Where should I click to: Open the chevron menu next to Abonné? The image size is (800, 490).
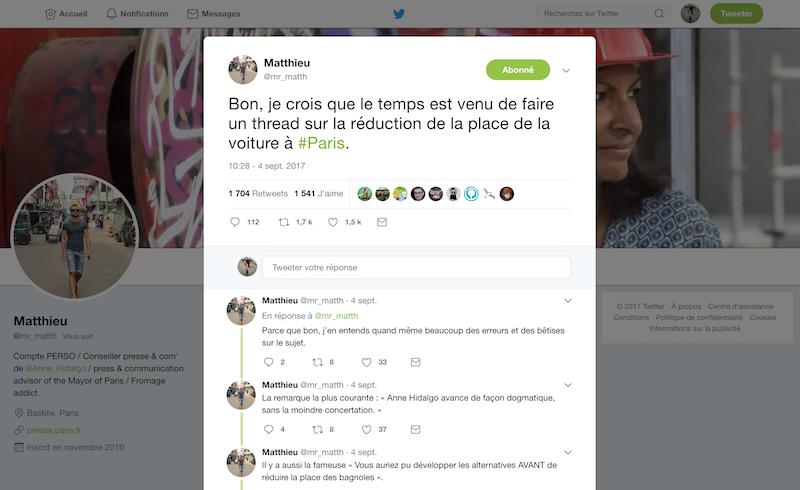pos(566,70)
